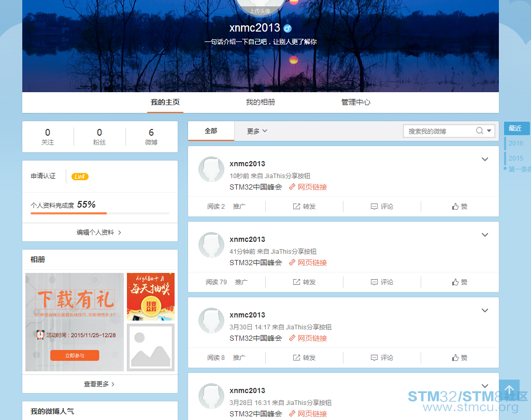The image size is (531, 420).
Task: Click the JiaThis分享按钮 source on the 41分钟前 post
Action: click(x=294, y=252)
